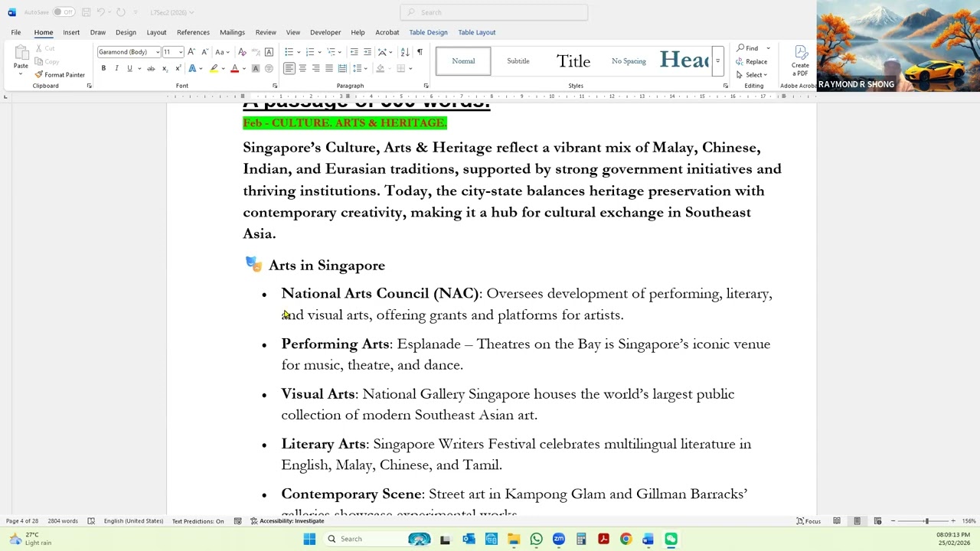The image size is (980, 551).
Task: Align text to the right
Action: 315,69
